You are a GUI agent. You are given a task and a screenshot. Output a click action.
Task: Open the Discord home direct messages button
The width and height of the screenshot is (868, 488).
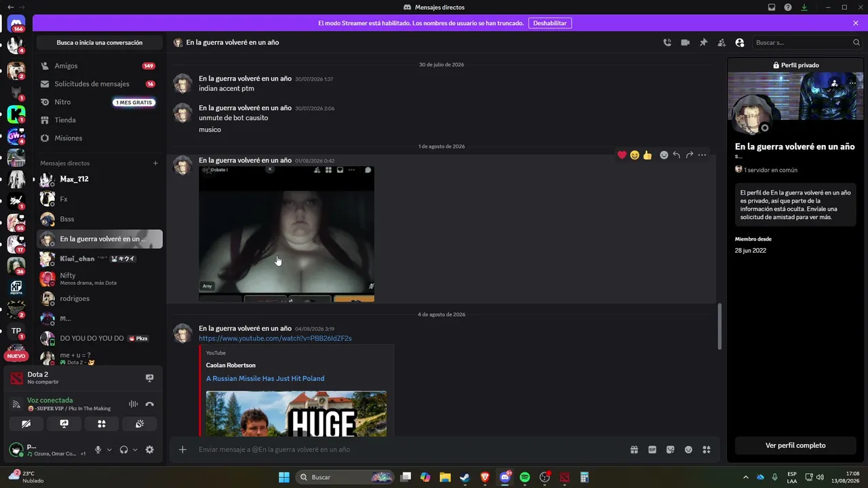pos(16,24)
